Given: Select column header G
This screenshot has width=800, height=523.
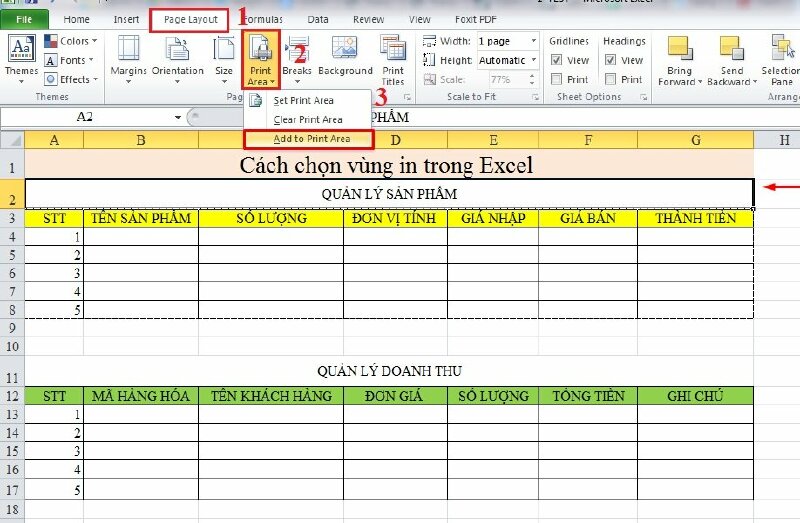Looking at the screenshot, I should pyautogui.click(x=695, y=140).
